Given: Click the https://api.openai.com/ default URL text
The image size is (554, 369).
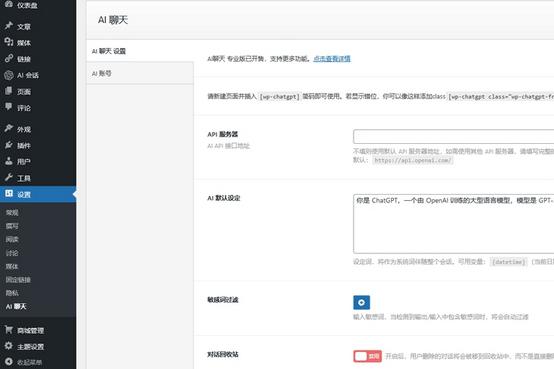Looking at the screenshot, I should pyautogui.click(x=413, y=160).
